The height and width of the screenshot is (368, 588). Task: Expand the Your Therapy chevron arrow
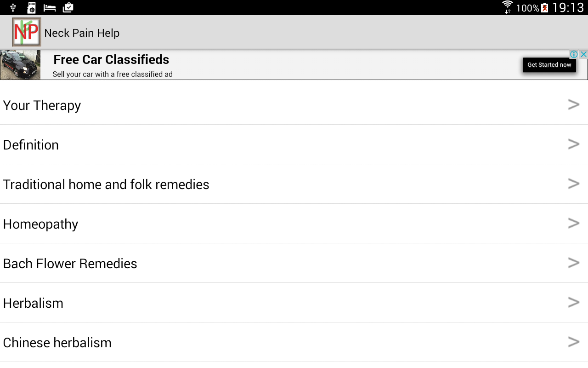pos(573,105)
